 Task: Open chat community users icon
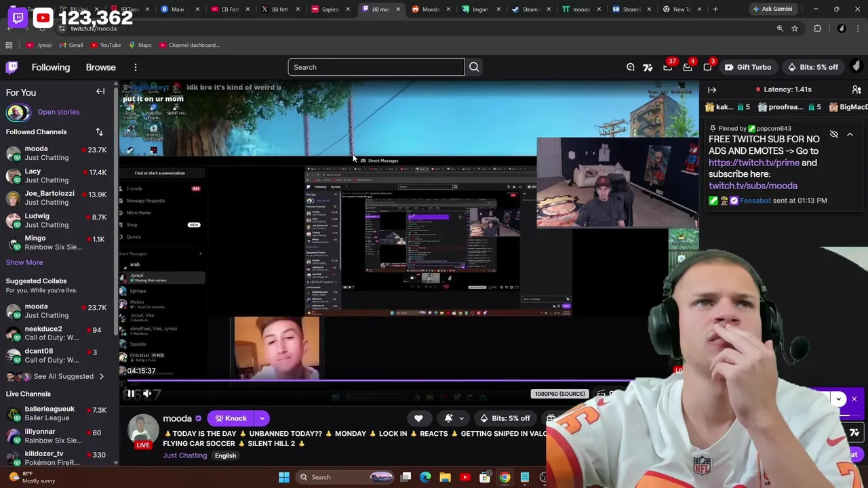coord(856,89)
